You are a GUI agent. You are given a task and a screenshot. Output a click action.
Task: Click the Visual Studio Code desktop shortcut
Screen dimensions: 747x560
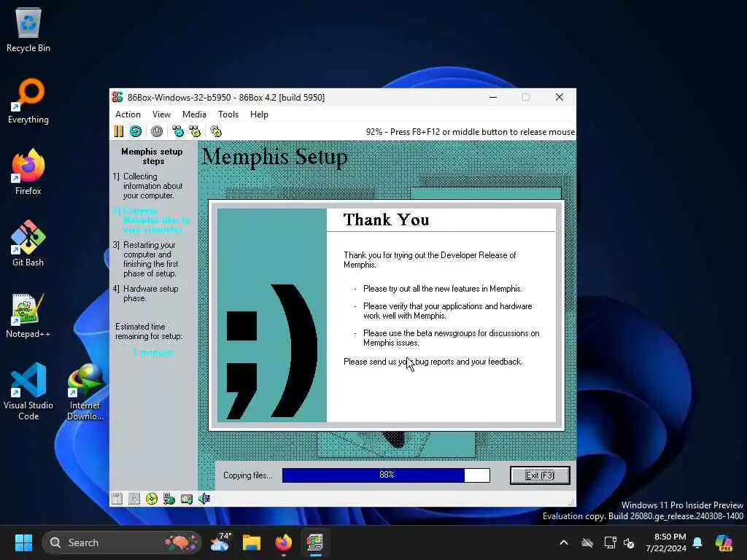click(28, 392)
